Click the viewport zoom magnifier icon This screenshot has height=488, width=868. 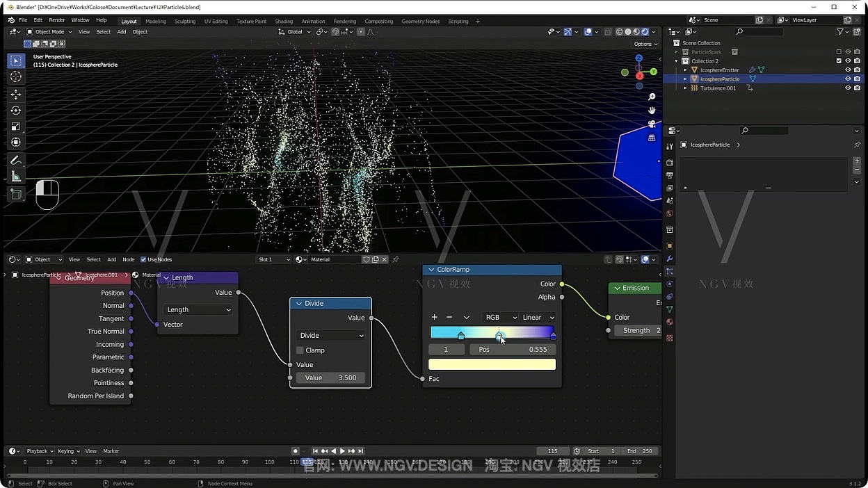click(652, 97)
